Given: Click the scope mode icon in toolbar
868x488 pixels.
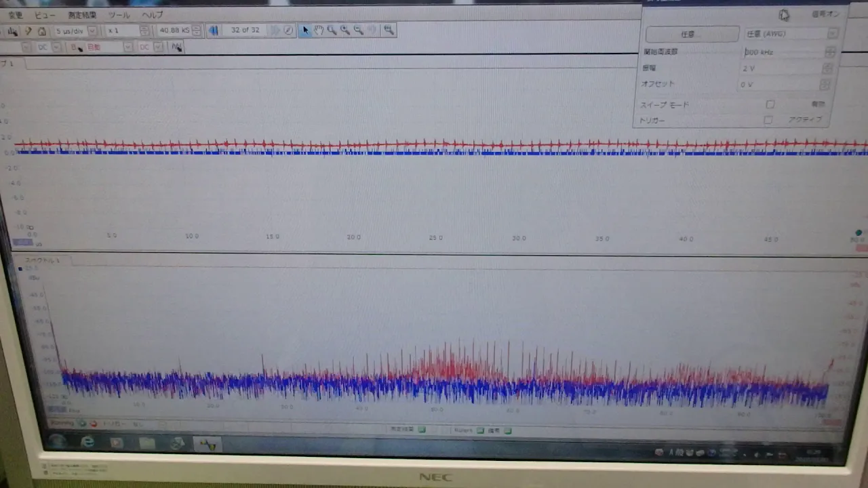Looking at the screenshot, I should pyautogui.click(x=13, y=31).
